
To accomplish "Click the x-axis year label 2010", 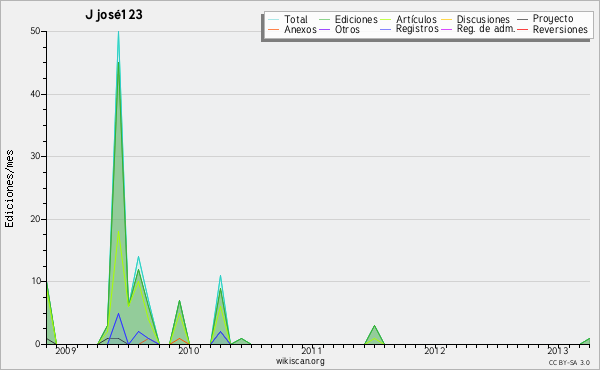I will 189,350.
